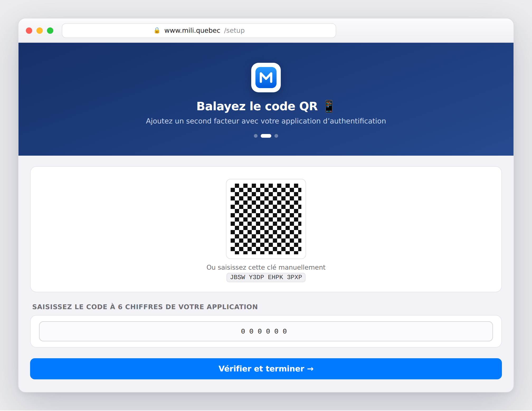
Task: Go to the third setup step dot
Action: 276,136
